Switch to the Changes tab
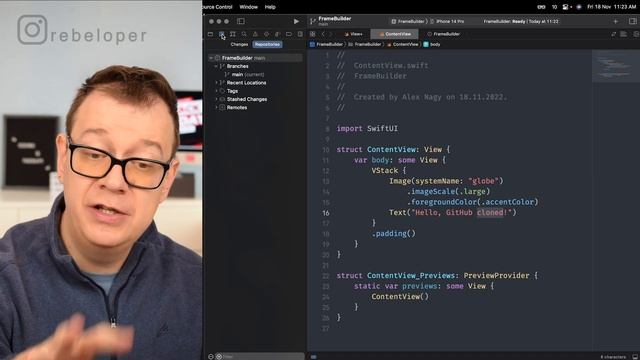The width and height of the screenshot is (640, 360). tap(239, 44)
